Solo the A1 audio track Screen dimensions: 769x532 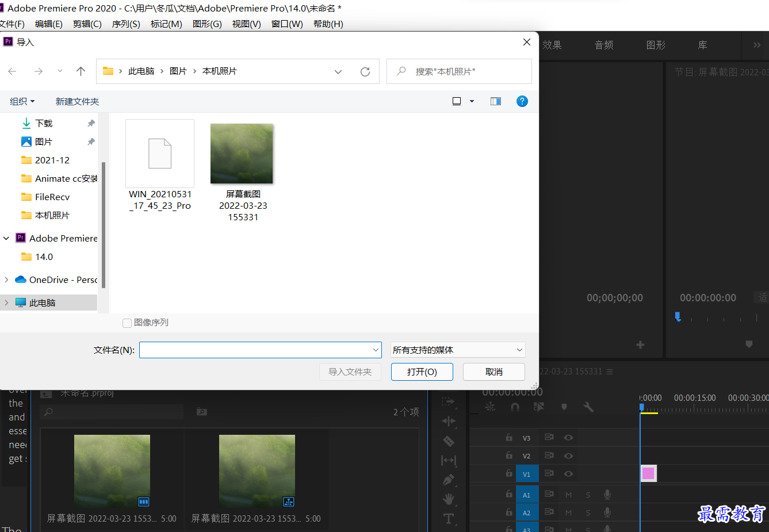(588, 495)
